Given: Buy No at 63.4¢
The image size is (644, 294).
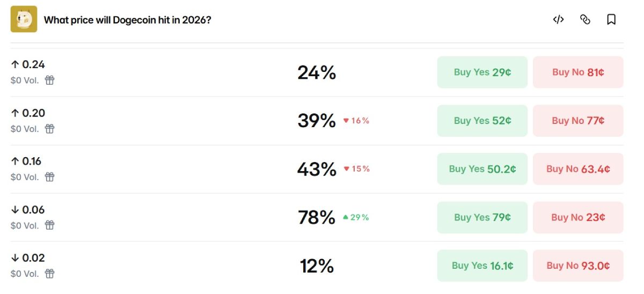Looking at the screenshot, I should coord(578,169).
